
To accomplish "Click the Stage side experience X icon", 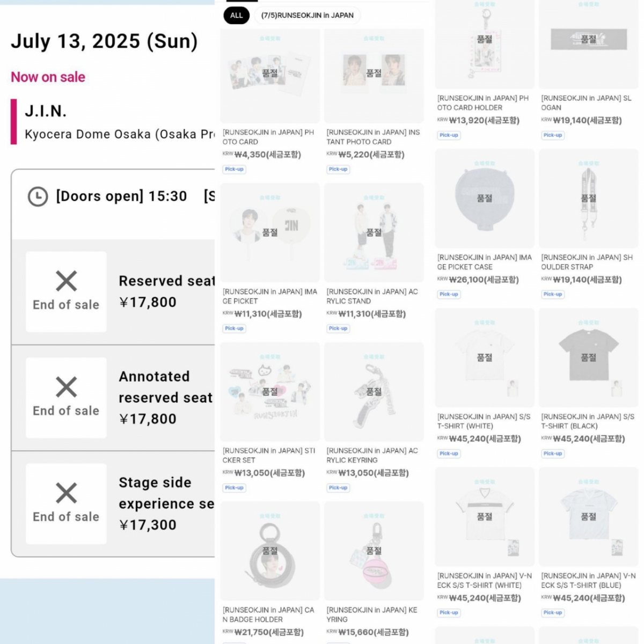I will coord(66,493).
